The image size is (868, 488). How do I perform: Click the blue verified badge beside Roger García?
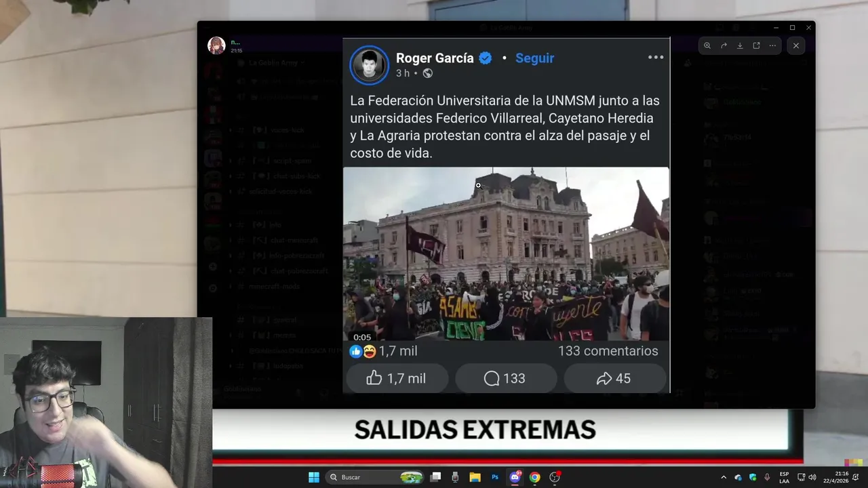(x=486, y=58)
